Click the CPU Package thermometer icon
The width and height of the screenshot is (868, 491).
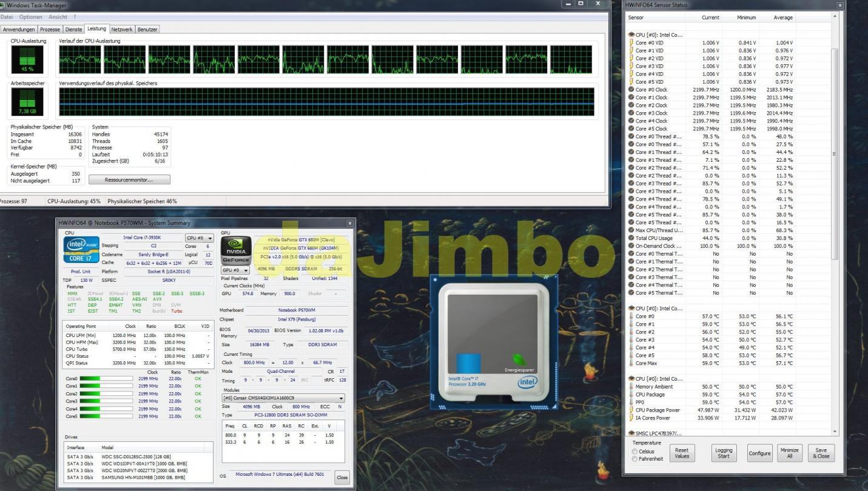631,395
